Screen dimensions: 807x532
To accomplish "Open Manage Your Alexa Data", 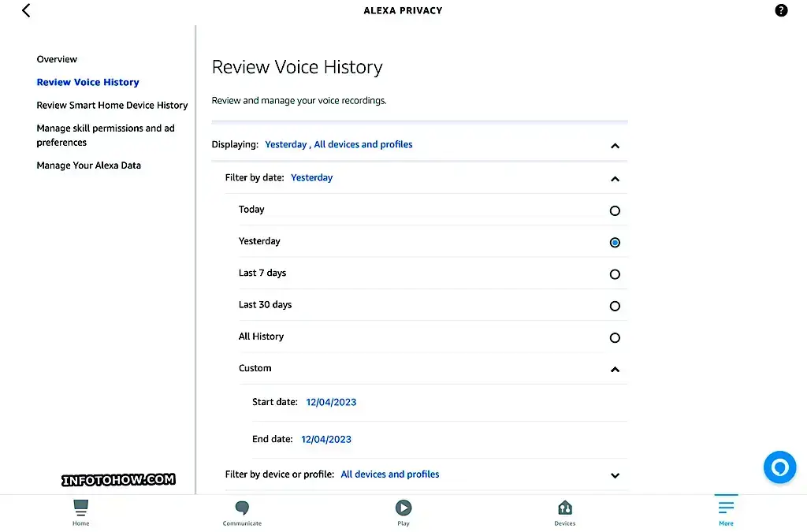I will click(88, 166).
